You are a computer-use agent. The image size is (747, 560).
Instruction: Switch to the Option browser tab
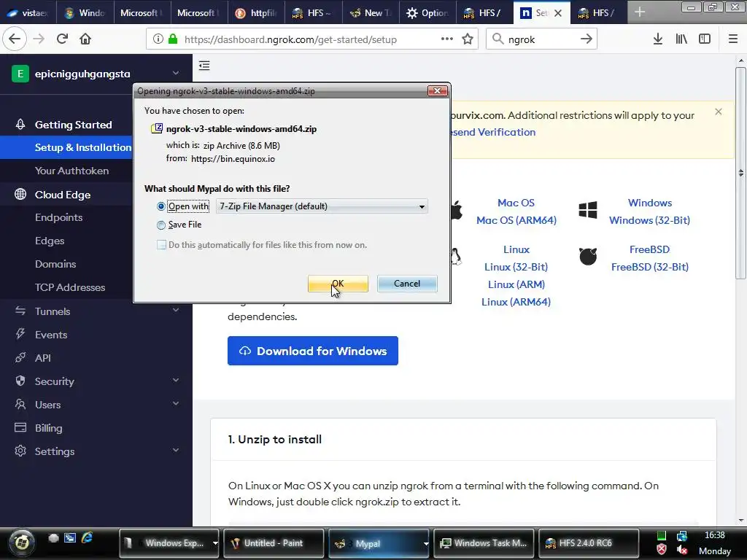click(x=427, y=13)
